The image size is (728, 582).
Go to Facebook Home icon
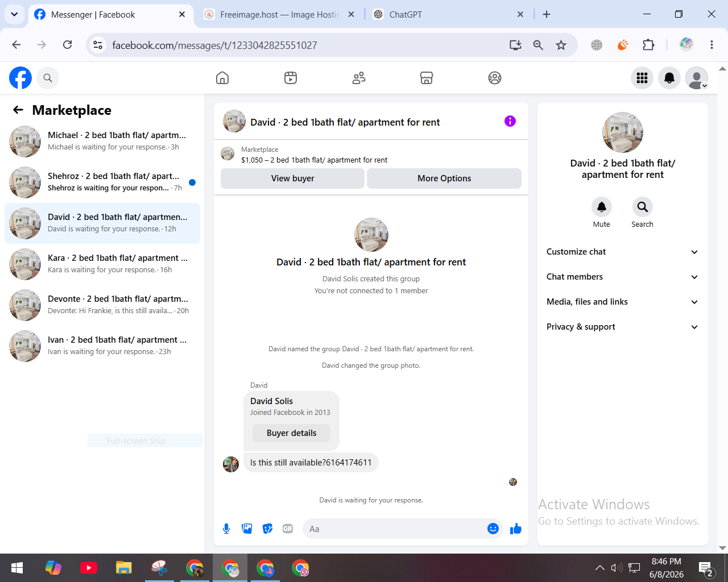coord(222,78)
